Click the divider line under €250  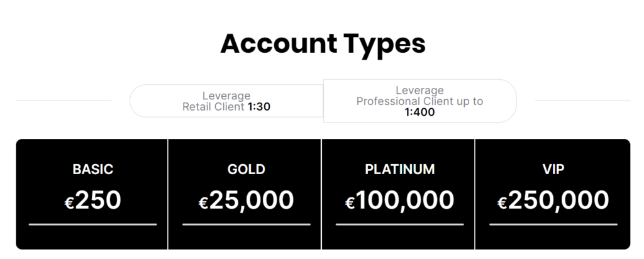click(x=92, y=224)
